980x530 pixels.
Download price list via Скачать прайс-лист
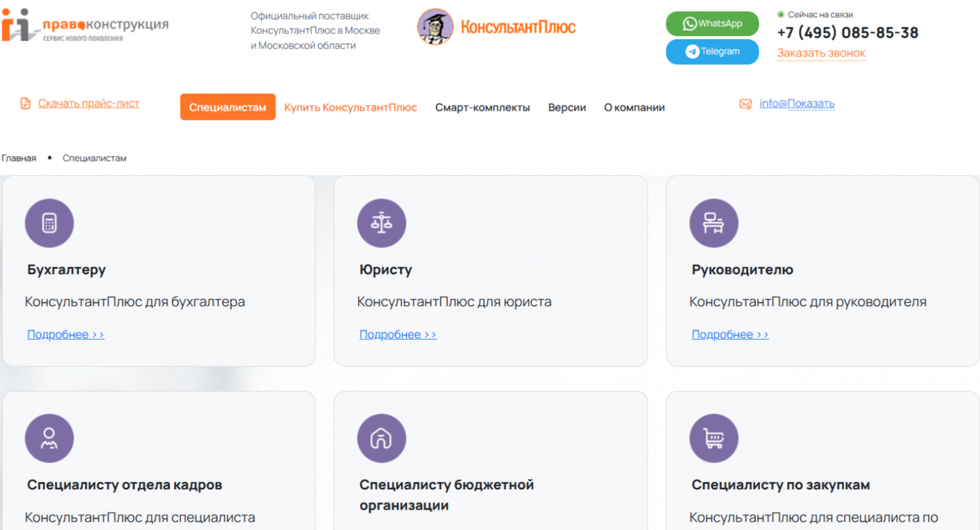pos(89,104)
